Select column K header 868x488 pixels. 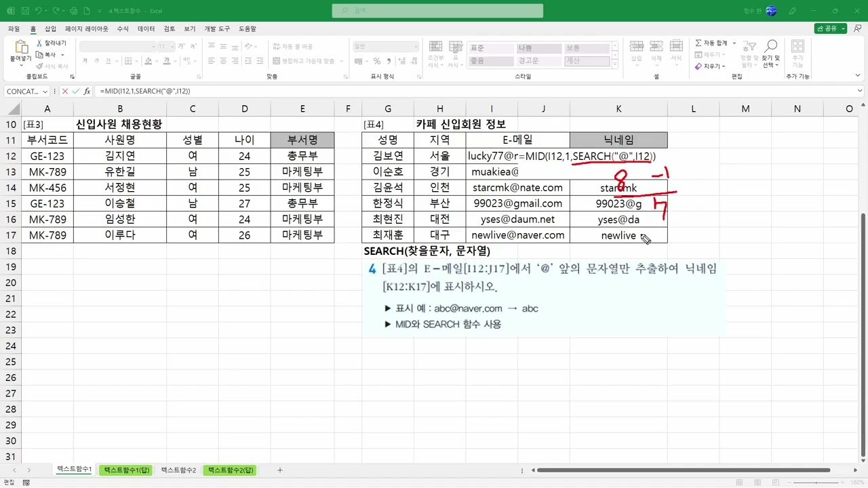tap(618, 108)
